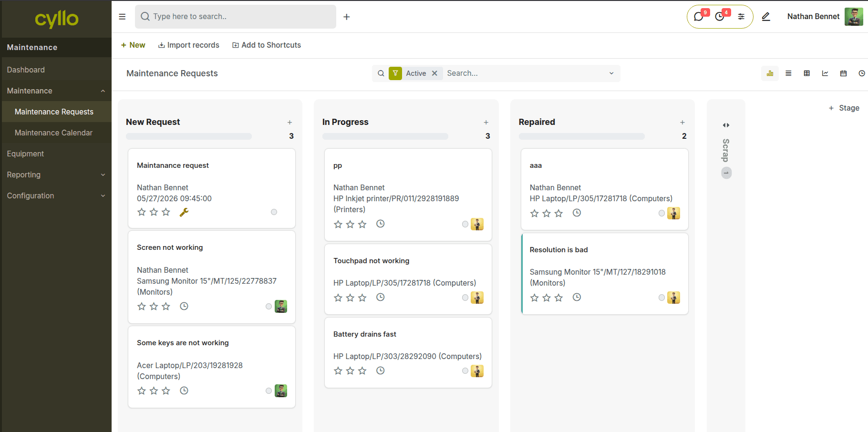This screenshot has width=868, height=432.
Task: Set second star on Battery drains fast card
Action: [350, 370]
